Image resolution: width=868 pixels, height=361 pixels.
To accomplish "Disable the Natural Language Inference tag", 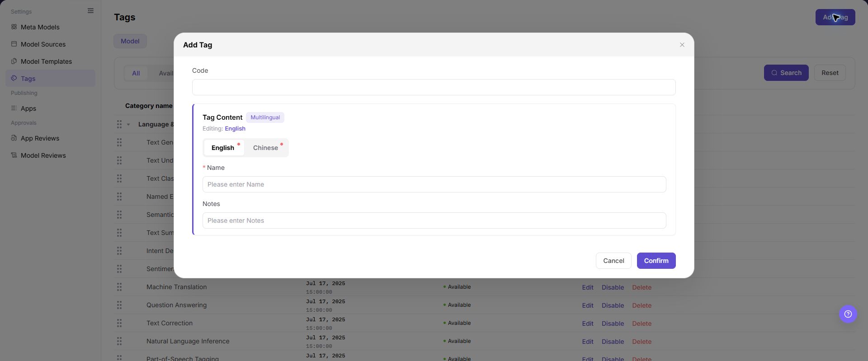I will click(x=613, y=342).
